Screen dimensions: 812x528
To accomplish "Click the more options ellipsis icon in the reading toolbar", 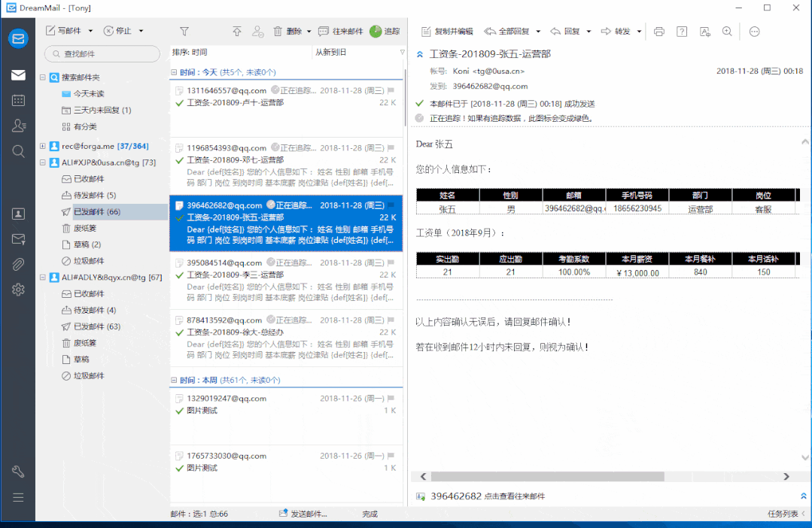I will pos(755,32).
